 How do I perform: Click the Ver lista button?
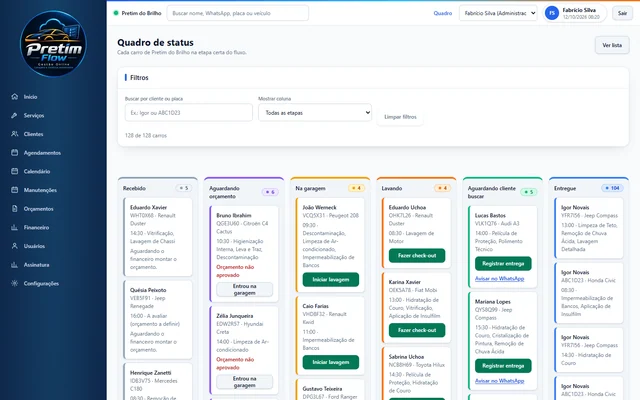click(x=612, y=45)
